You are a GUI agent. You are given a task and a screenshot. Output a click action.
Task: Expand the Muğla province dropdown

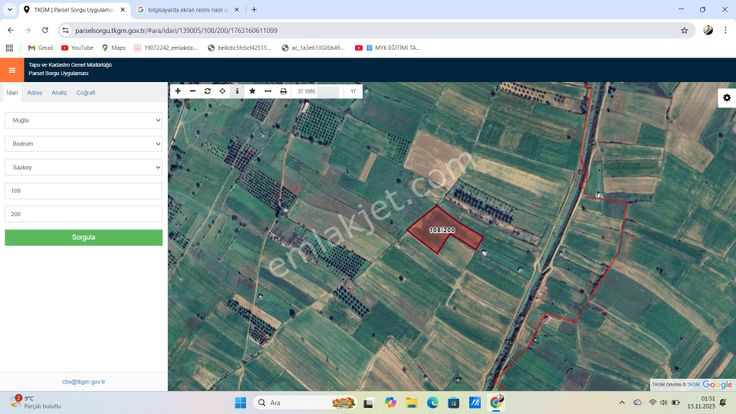coord(83,120)
